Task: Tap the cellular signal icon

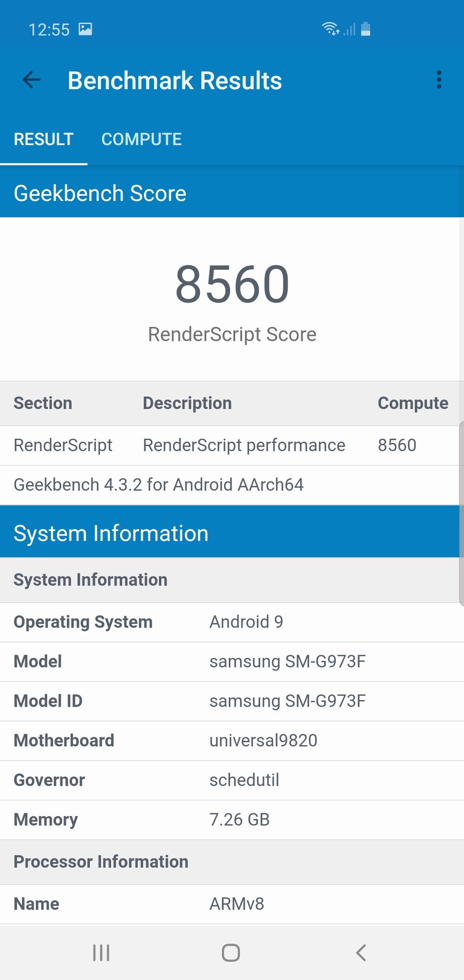Action: point(349,29)
